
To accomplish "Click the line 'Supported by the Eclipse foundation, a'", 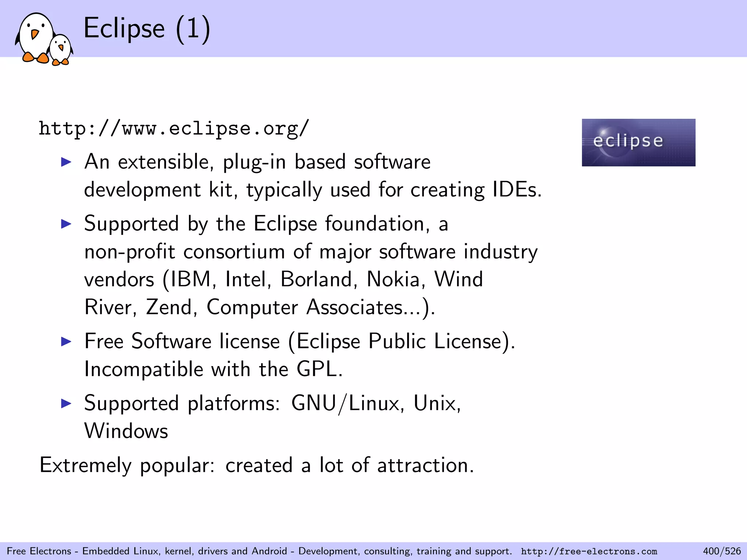I will (266, 223).
